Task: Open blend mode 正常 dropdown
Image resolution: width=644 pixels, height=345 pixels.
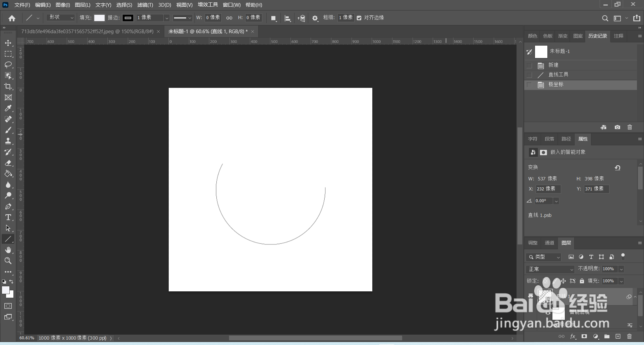Action: click(x=550, y=269)
